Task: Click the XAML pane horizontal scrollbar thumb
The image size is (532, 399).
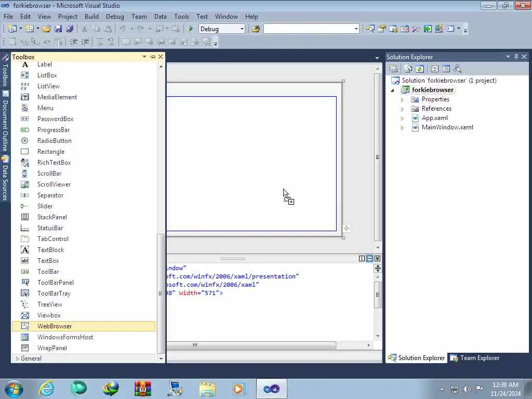Action: pyautogui.click(x=251, y=345)
